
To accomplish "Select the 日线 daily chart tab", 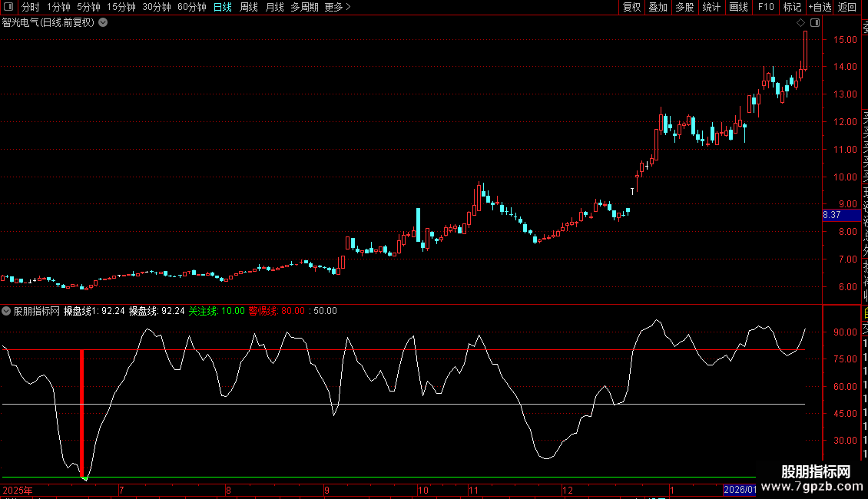I will [223, 7].
